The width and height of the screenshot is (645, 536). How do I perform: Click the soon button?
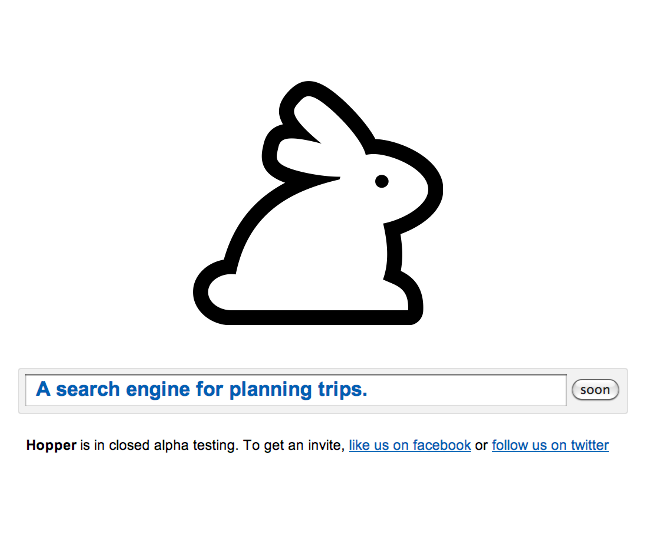595,390
